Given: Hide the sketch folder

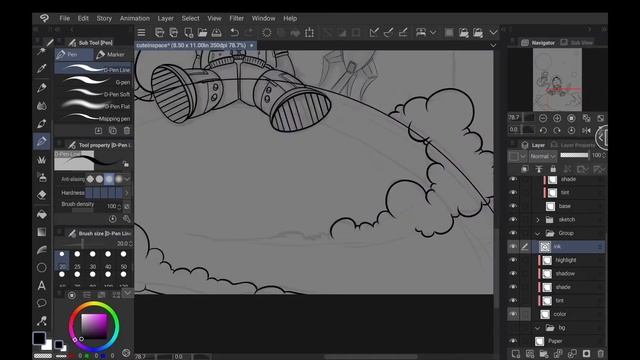Looking at the screenshot, I should (513, 219).
